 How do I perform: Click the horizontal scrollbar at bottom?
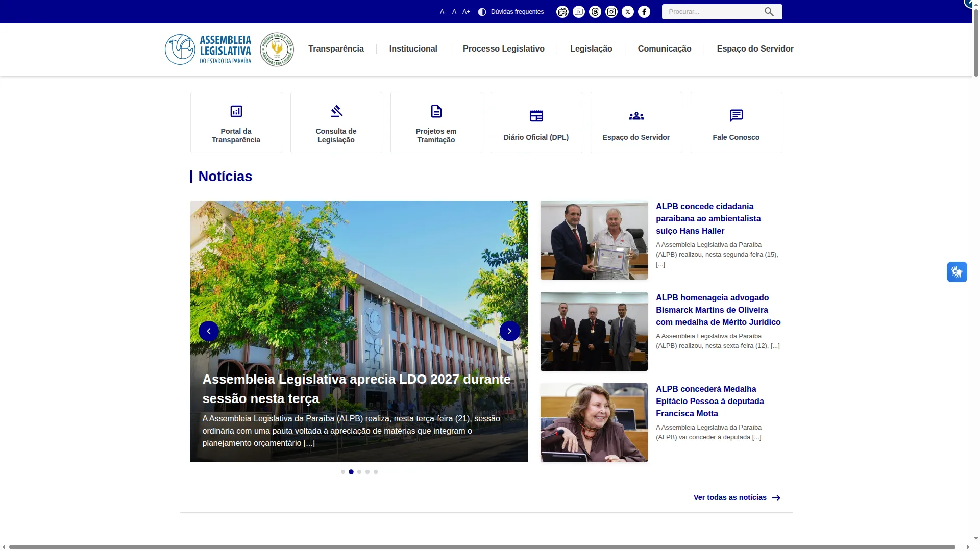point(482,547)
